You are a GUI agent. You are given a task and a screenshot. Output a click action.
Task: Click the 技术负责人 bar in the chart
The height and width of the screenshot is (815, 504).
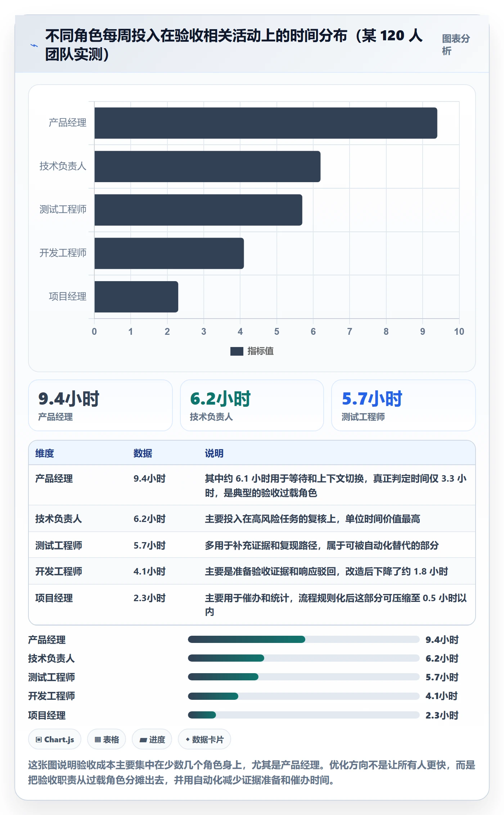pyautogui.click(x=207, y=166)
